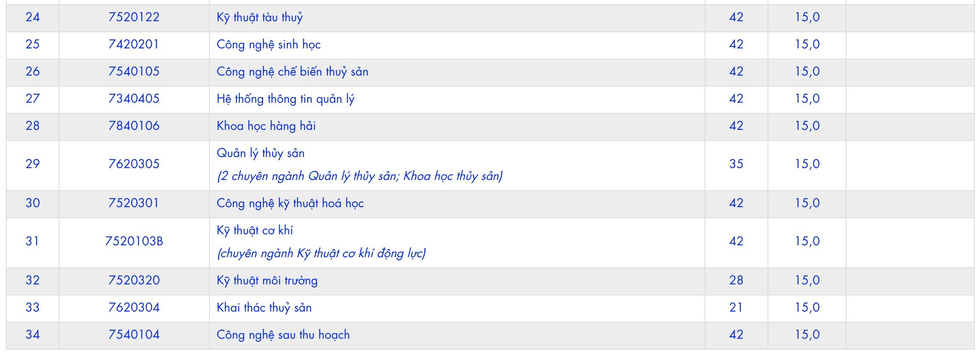This screenshot has width=980, height=354.
Task: Select Công nghệ sau thu hoạch
Action: point(283,335)
